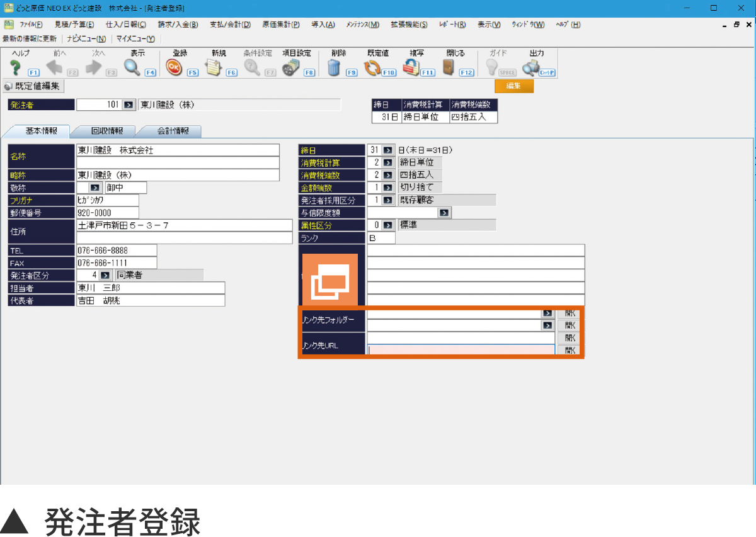Open the 支払/会計(D) menu

(230, 25)
